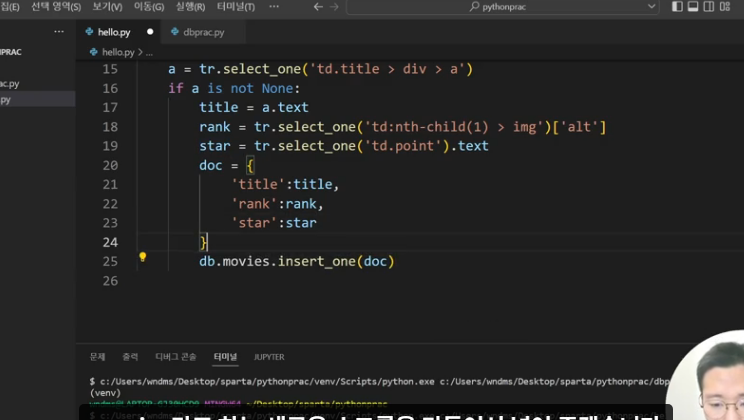Image resolution: width=744 pixels, height=420 pixels.
Task: Click the (venv) terminal prompt text
Action: tap(105, 393)
